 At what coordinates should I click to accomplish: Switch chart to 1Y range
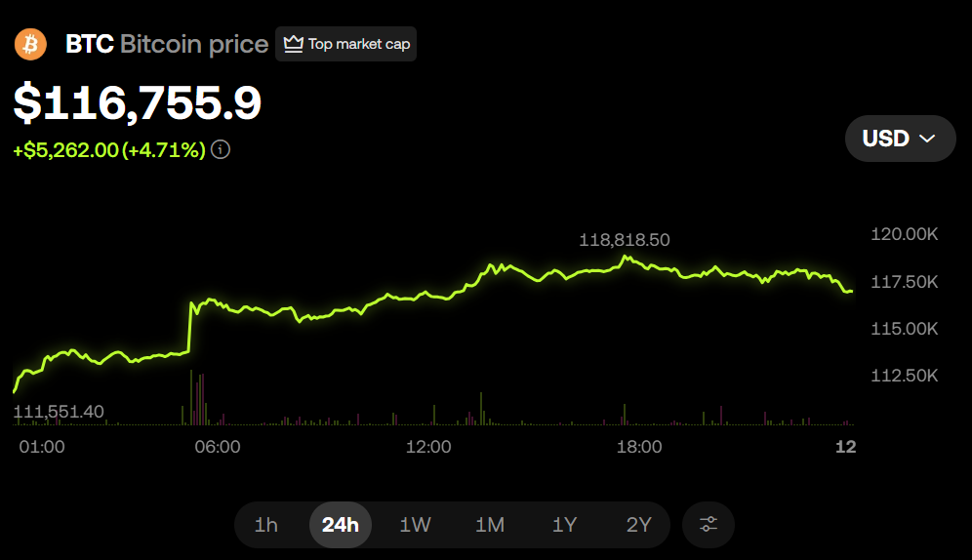click(564, 525)
